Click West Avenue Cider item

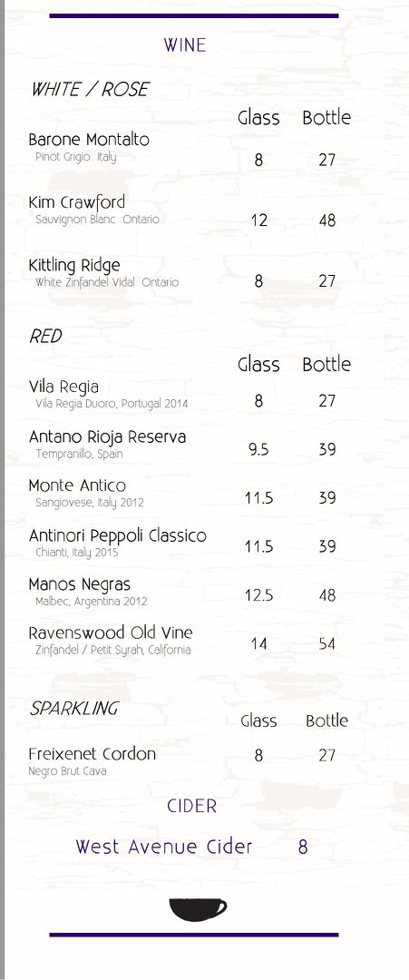[163, 847]
